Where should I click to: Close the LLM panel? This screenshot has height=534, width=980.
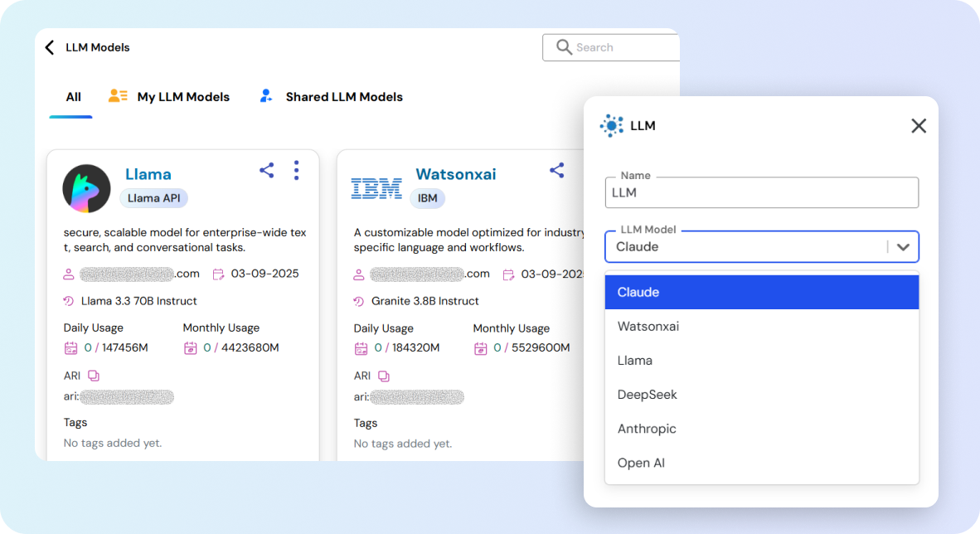(918, 126)
